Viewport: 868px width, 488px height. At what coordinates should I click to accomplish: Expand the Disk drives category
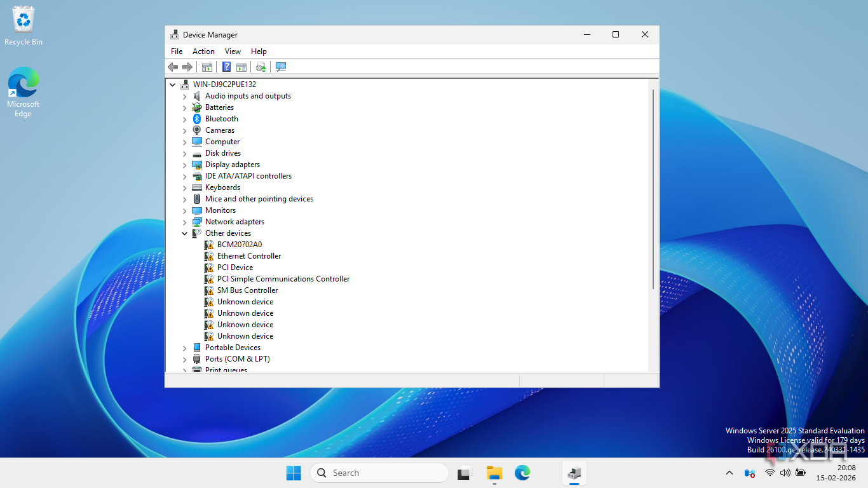point(185,153)
